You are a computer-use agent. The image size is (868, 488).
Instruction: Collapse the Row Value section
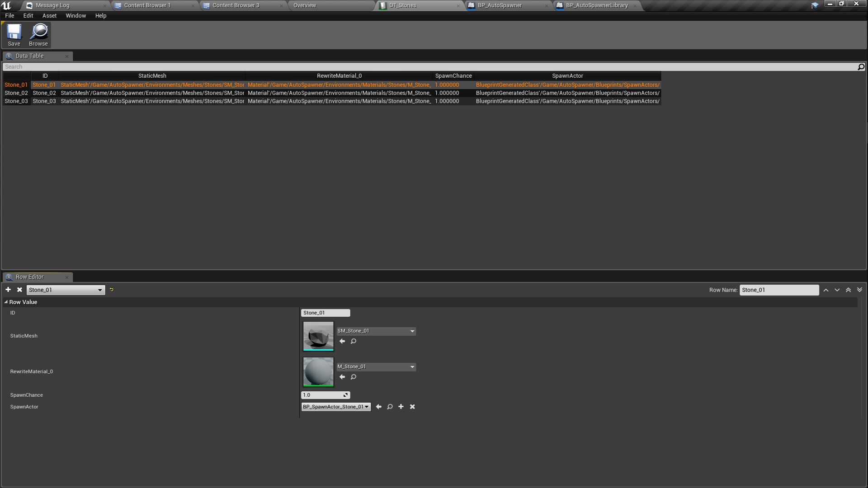[x=6, y=302]
